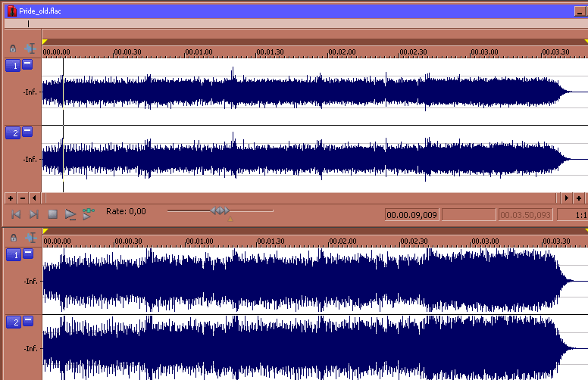Click the overview bar below the title
Image resolution: width=588 pixels, height=380 pixels.
tap(296, 23)
